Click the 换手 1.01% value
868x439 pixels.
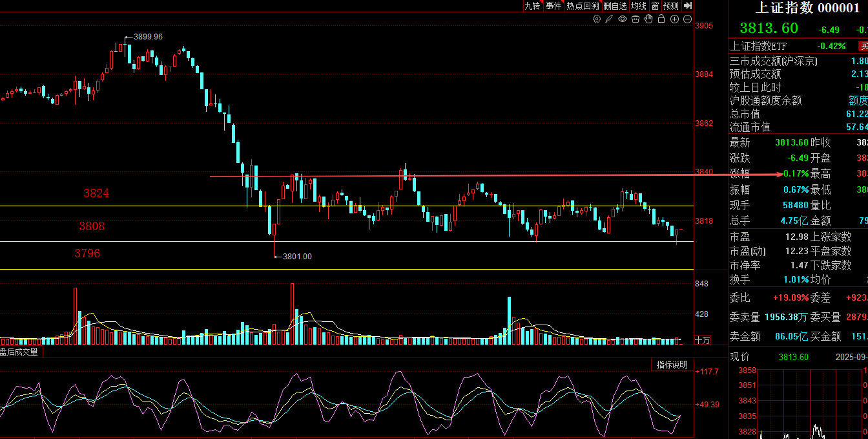click(x=795, y=279)
